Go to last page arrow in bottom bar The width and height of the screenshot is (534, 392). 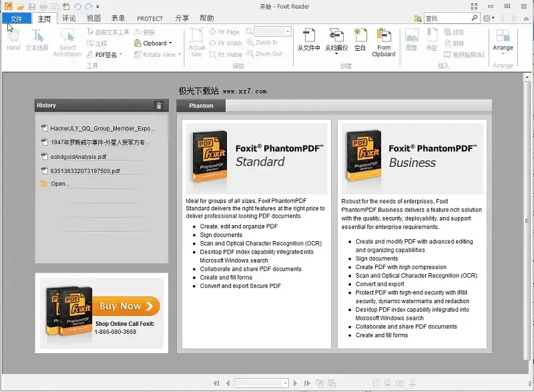[x=307, y=383]
